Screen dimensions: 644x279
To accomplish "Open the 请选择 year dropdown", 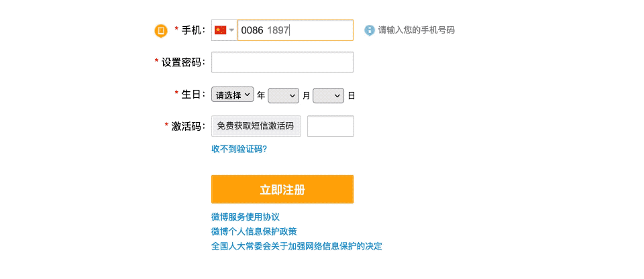I will tap(233, 95).
